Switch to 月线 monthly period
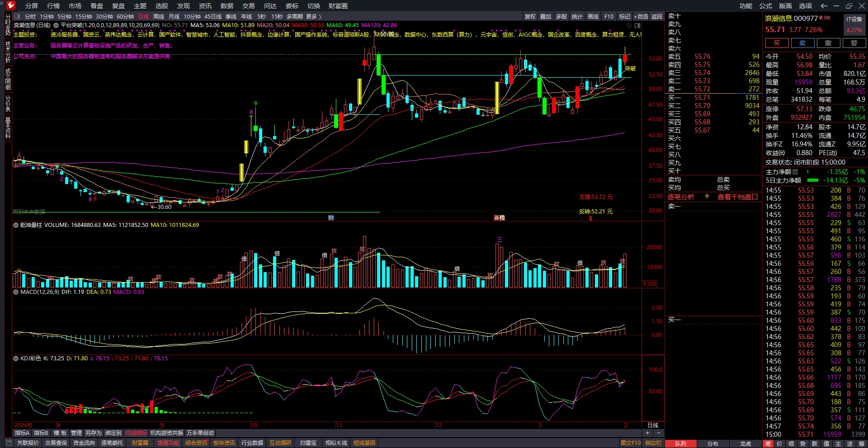The width and height of the screenshot is (868, 448). pos(174,16)
